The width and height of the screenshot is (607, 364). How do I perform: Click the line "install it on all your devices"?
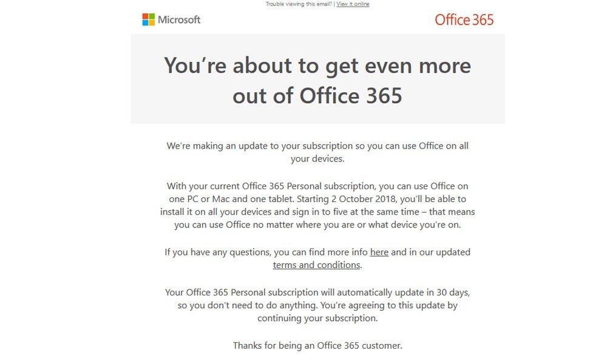[317, 212]
